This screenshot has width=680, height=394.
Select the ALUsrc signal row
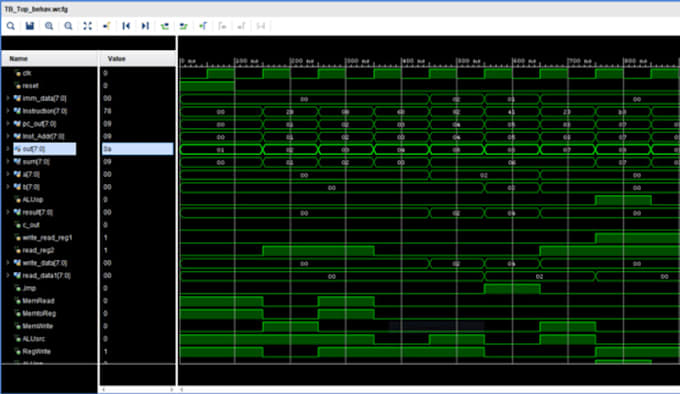pos(33,339)
